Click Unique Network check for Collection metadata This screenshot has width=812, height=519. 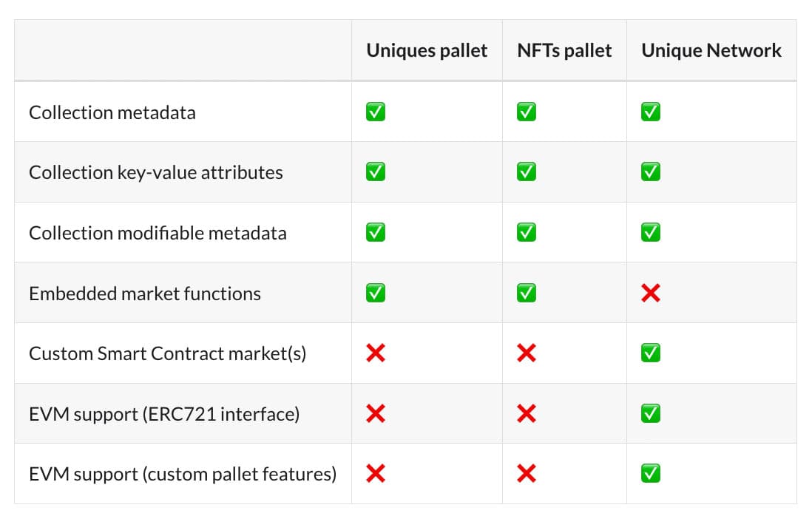click(651, 112)
